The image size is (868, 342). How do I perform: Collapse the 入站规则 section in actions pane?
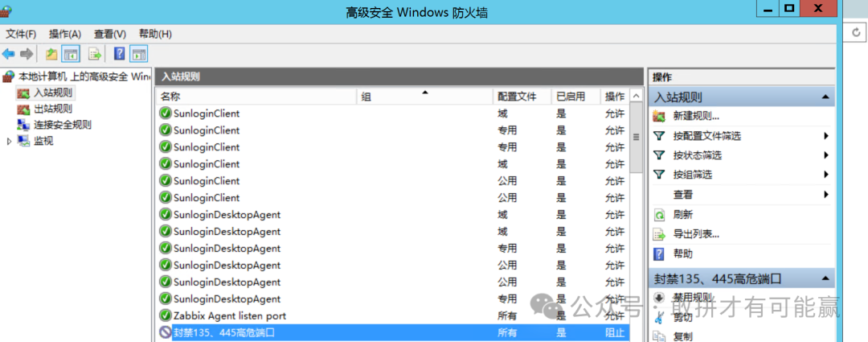pos(825,97)
